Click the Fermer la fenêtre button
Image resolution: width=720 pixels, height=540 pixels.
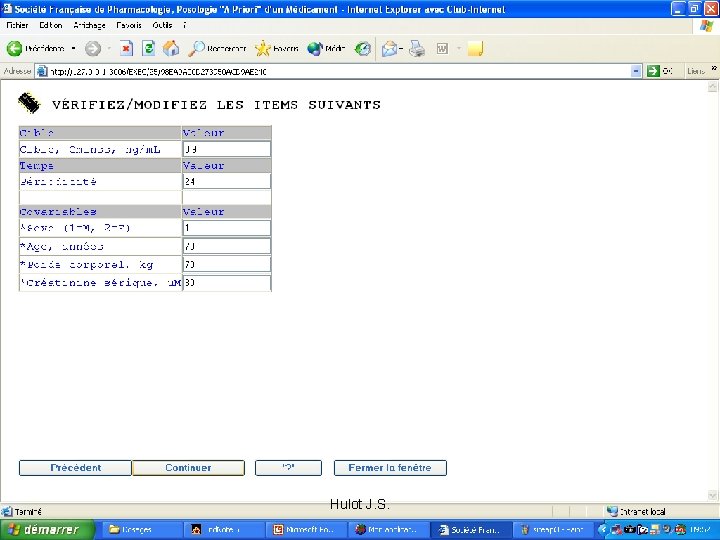(x=390, y=468)
